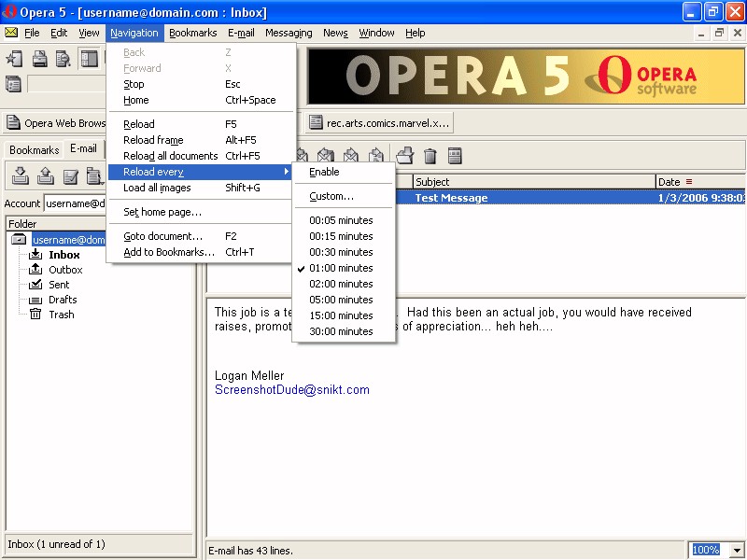Click the address input field in the toolbar
Image resolution: width=747 pixels, height=560 pixels.
pyautogui.click(x=67, y=84)
